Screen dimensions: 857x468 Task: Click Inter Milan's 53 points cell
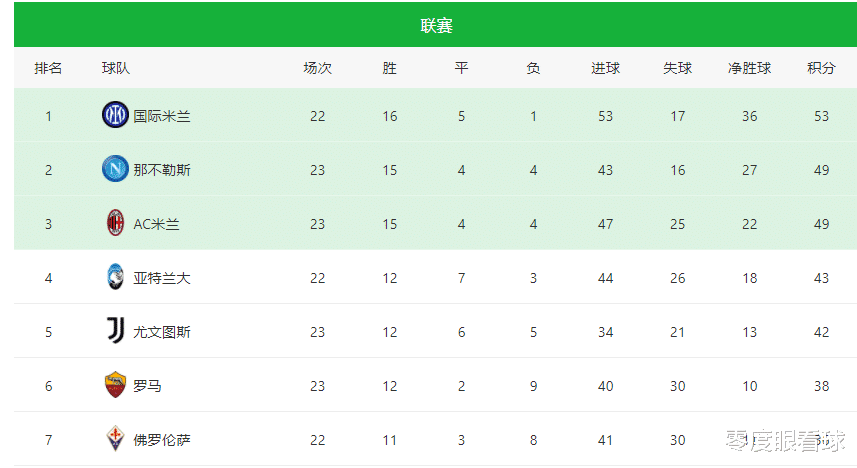pyautogui.click(x=821, y=116)
